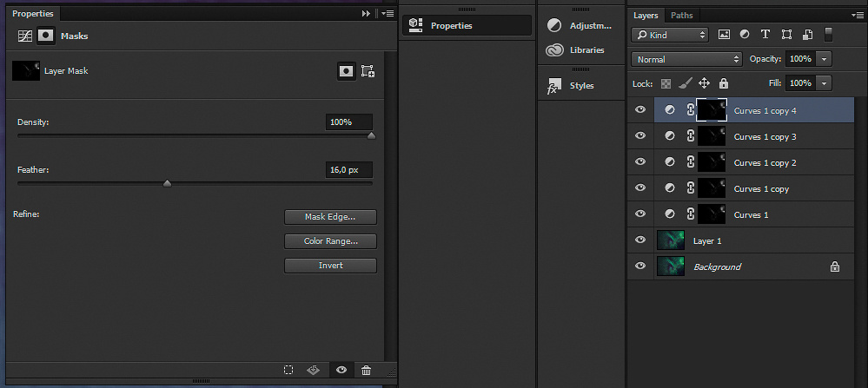This screenshot has width=868, height=388.
Task: Click the Lock all padlock icon
Action: (x=724, y=83)
